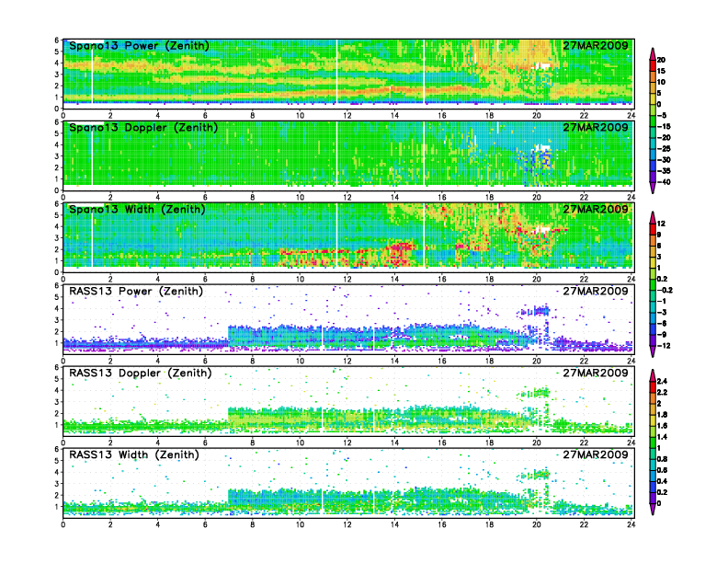The height and width of the screenshot is (563, 728).
Task: Click the "1.8" label on the width colorbar
Action: tap(662, 415)
